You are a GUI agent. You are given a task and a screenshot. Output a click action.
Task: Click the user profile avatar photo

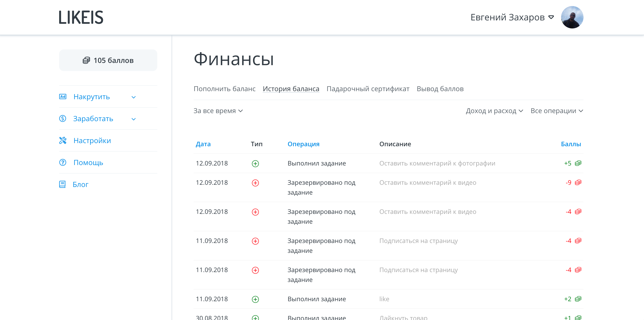[572, 17]
